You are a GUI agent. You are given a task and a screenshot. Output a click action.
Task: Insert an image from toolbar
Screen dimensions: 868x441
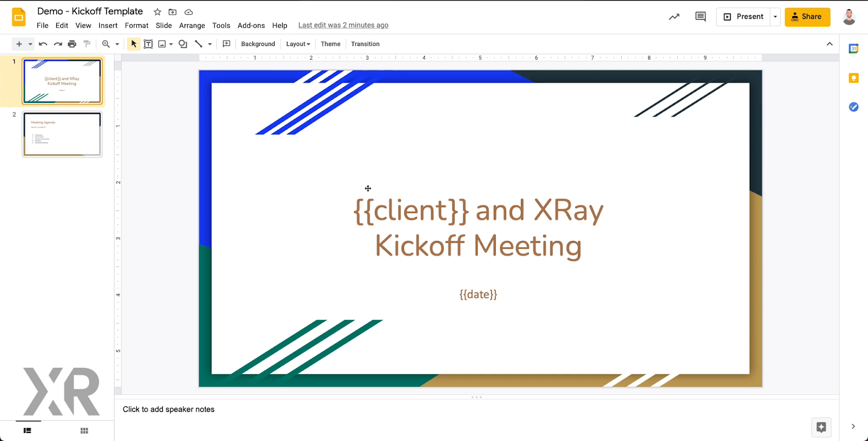(x=162, y=44)
